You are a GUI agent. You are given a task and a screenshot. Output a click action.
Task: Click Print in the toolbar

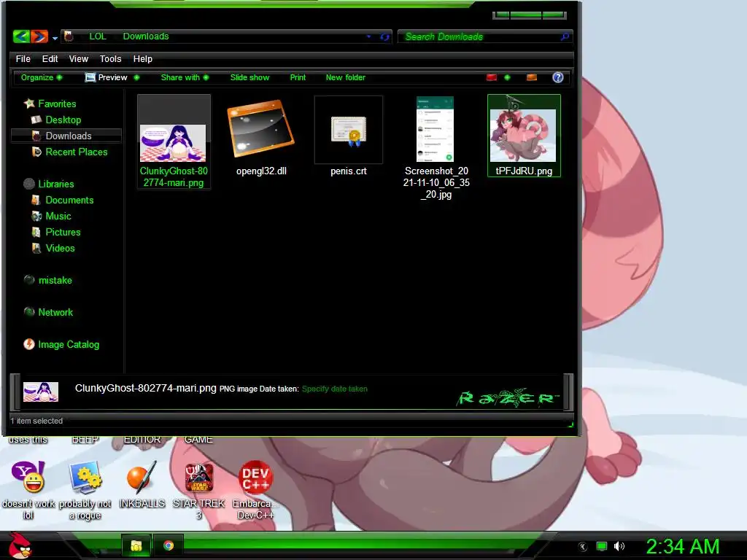tap(298, 77)
